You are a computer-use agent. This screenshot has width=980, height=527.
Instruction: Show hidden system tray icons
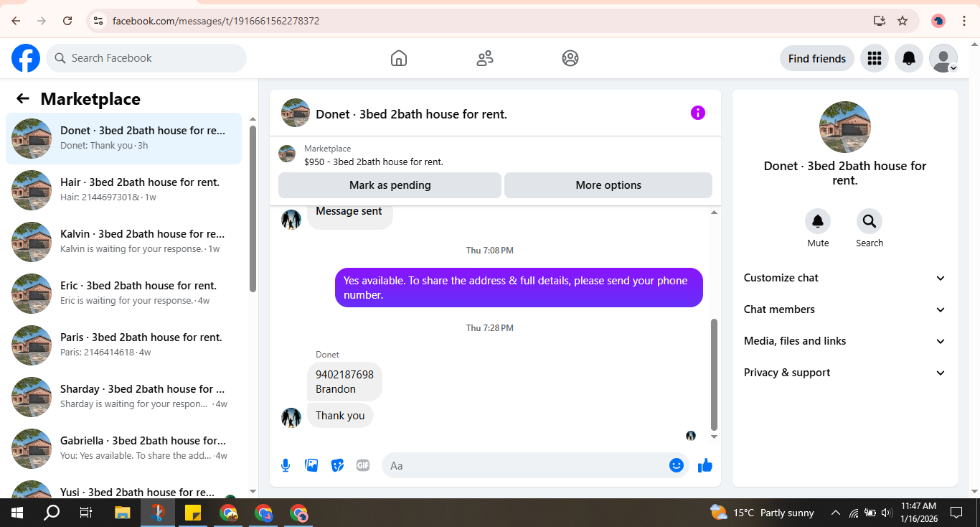(835, 513)
